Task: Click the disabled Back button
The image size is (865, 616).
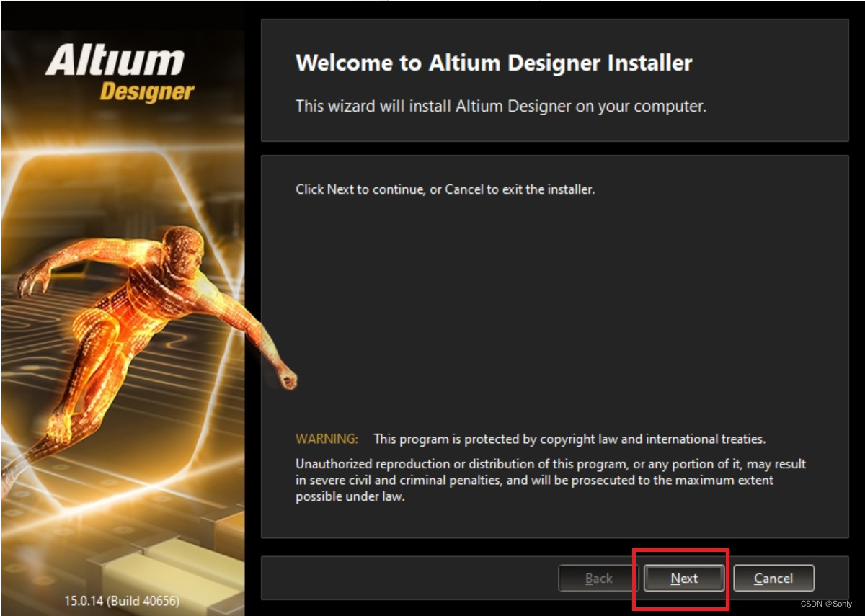Action: 598,578
